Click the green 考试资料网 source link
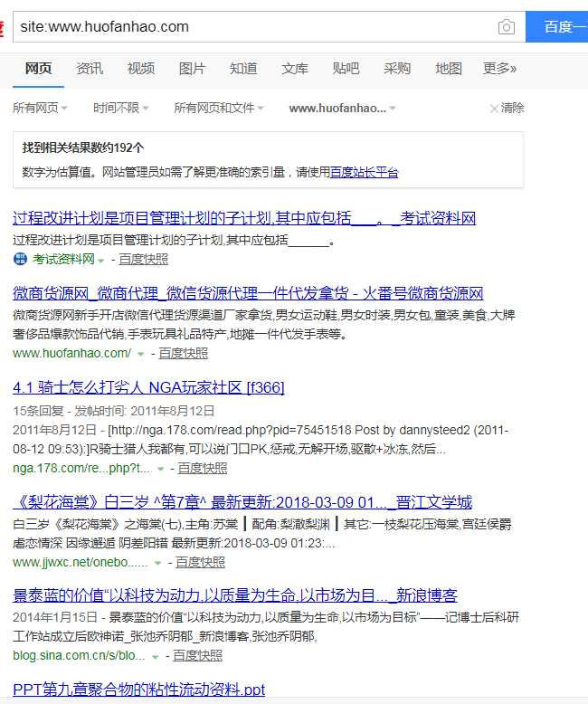This screenshot has height=704, width=588. (x=63, y=259)
